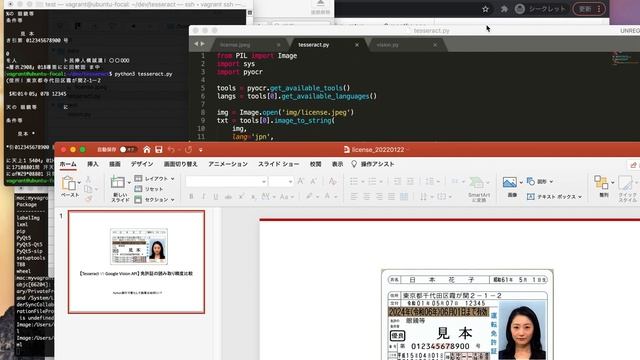The image size is (640, 360).
Task: Open the Layout (レイアウト) dropdown
Action: click(x=155, y=178)
